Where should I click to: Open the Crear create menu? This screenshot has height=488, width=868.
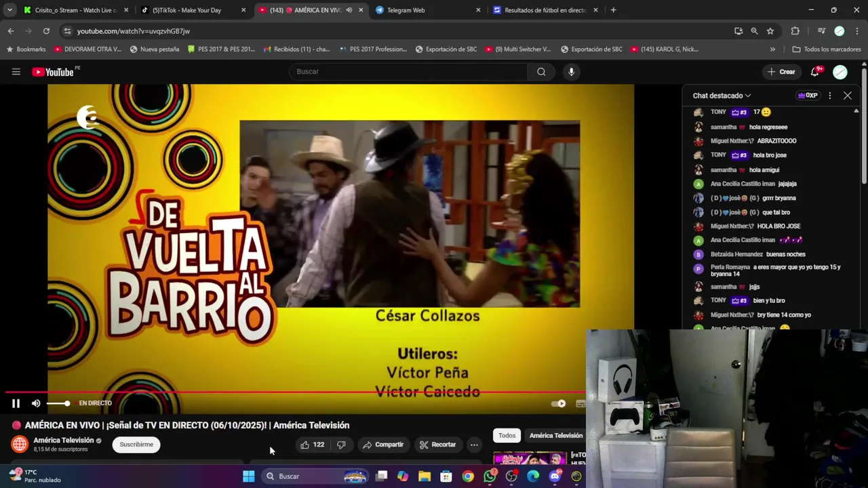click(781, 72)
